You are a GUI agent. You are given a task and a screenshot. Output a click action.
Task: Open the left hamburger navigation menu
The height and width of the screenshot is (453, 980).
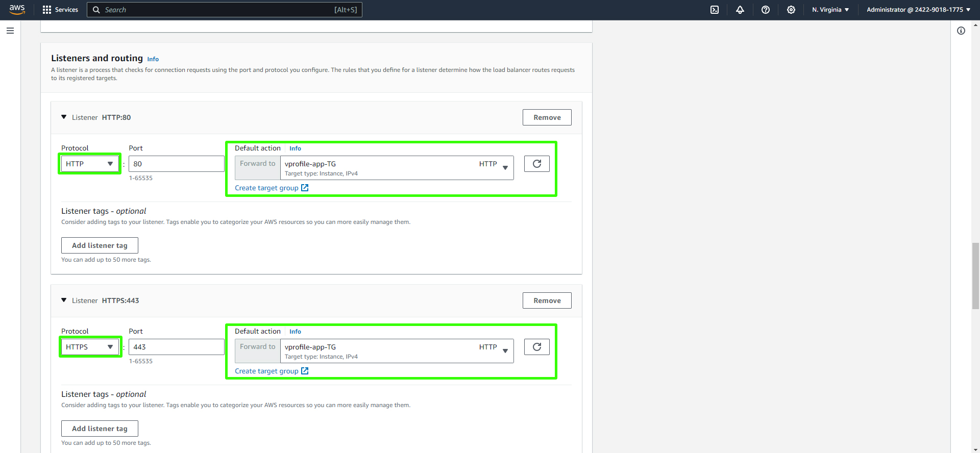[10, 31]
